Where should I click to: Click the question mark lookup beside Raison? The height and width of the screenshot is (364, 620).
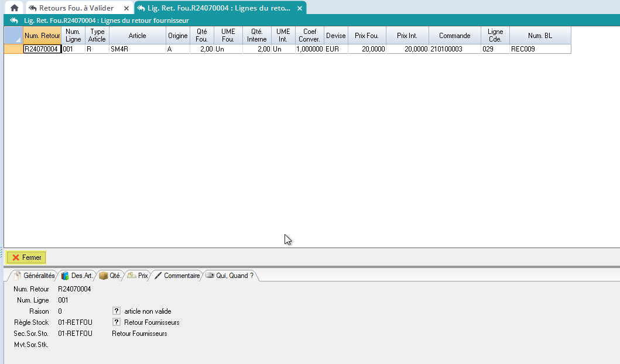pyautogui.click(x=117, y=311)
